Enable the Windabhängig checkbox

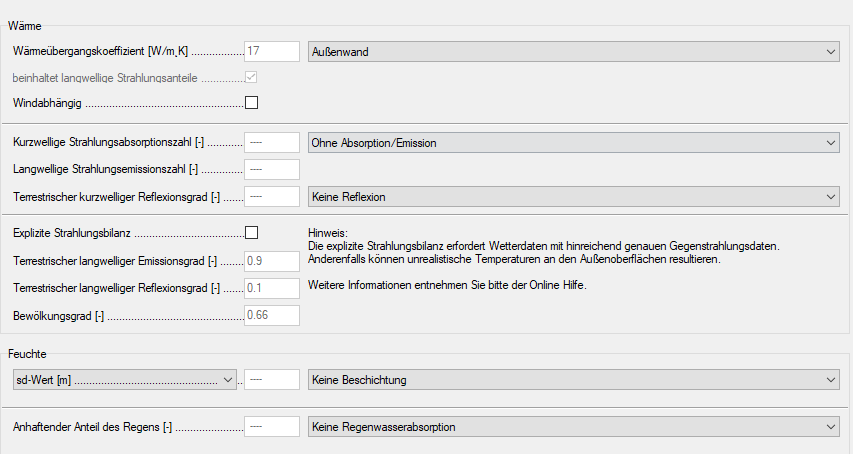coord(251,102)
